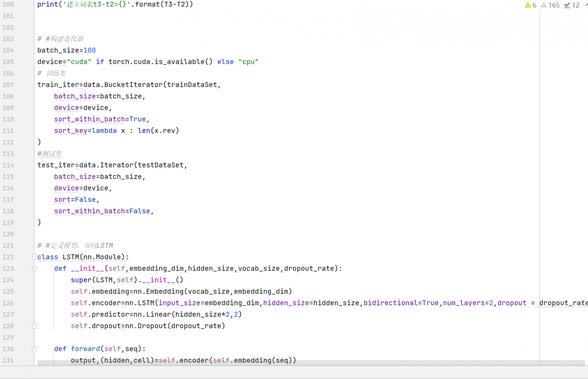The height and width of the screenshot is (379, 588).
Task: Click sort_key lambda expression on line 111
Action: pos(116,131)
